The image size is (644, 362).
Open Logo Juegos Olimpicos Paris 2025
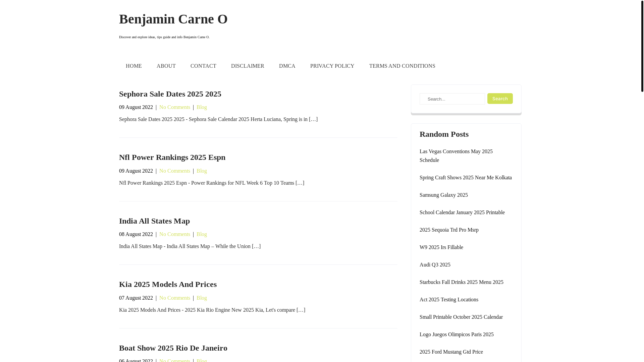[457, 335]
